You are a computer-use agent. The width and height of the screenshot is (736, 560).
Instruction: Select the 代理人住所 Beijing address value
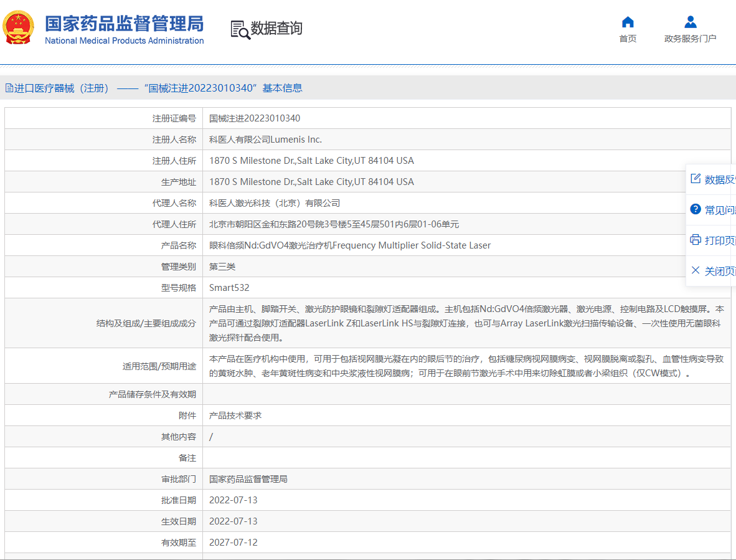pos(334,224)
